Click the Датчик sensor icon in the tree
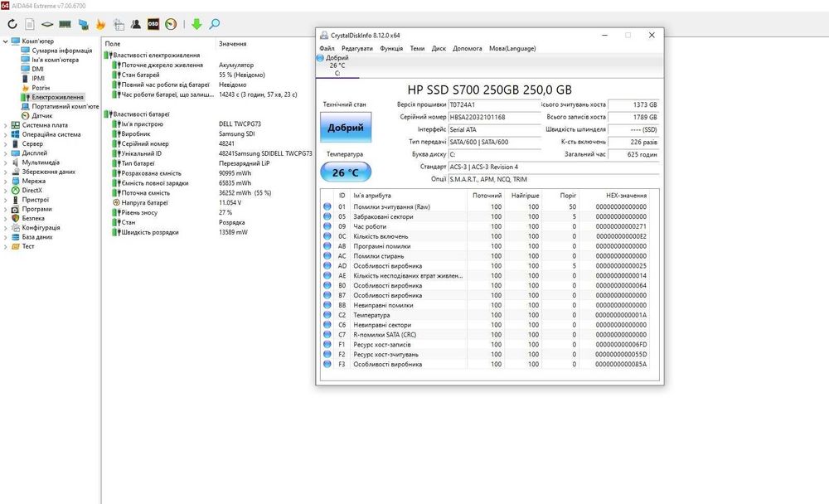 coord(25,116)
